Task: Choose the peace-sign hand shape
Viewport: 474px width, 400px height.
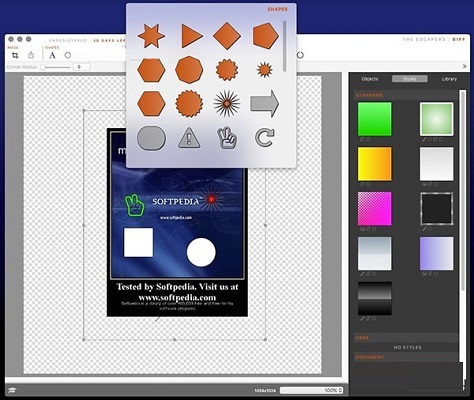Action: click(227, 138)
